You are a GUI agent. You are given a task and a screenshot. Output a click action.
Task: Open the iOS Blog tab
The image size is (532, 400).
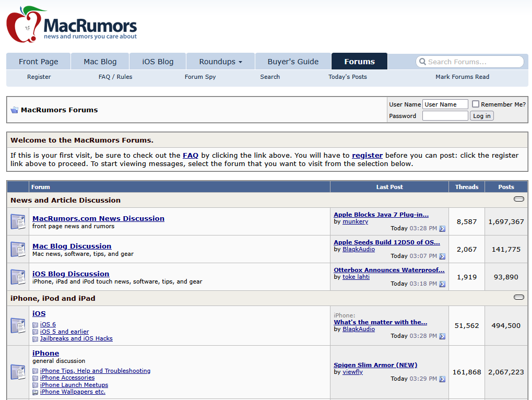[x=158, y=62]
